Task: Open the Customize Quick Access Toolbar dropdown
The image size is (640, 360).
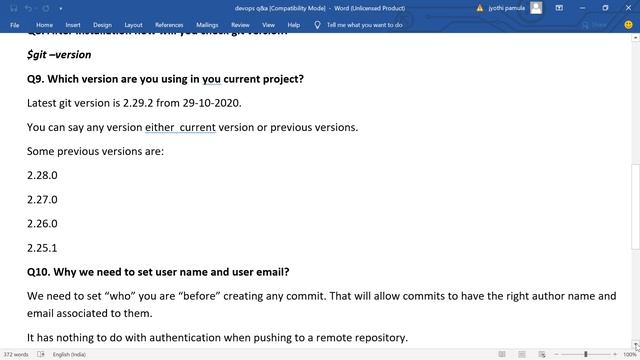Action: coord(60,9)
